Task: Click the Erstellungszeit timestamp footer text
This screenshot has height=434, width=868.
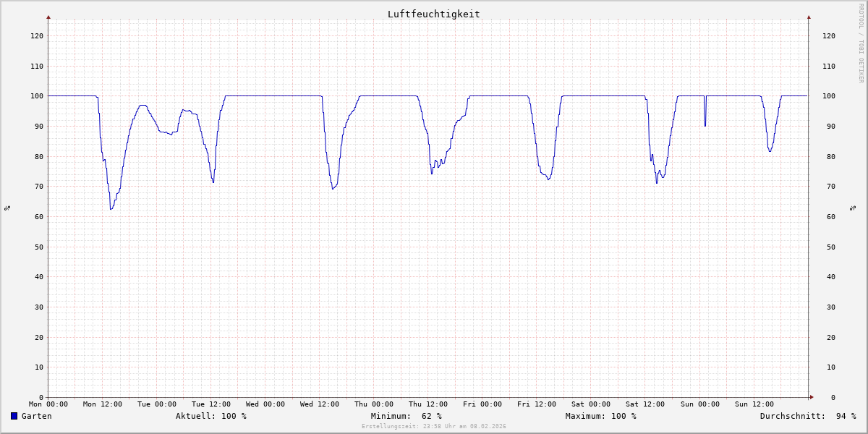Action: (433, 426)
